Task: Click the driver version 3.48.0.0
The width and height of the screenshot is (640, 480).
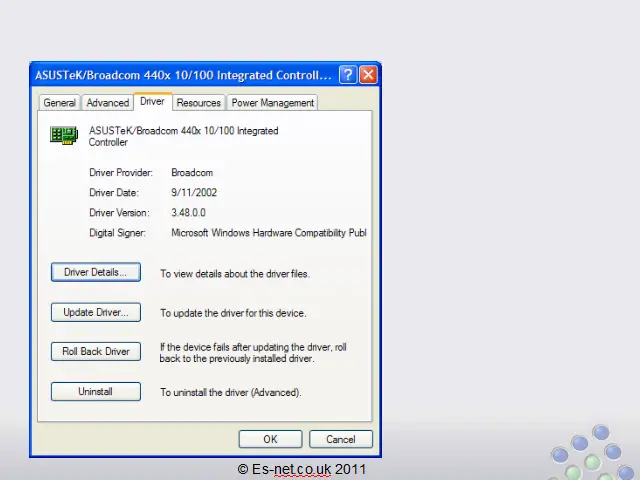Action: point(188,213)
